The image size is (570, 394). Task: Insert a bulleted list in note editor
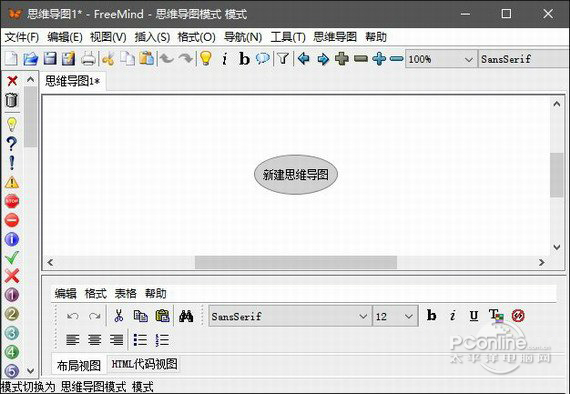(x=140, y=340)
